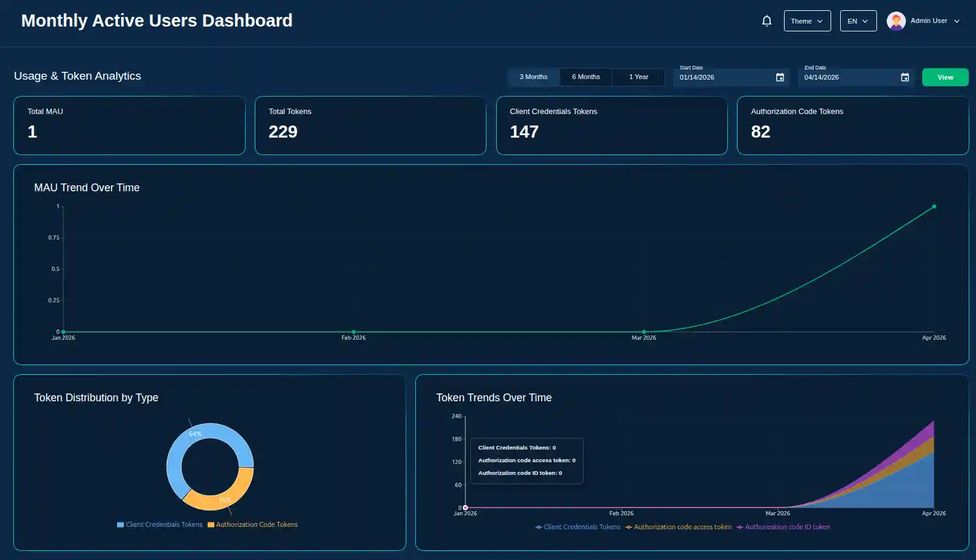The image size is (976, 560).
Task: Switch to the 6 Months range
Action: [585, 77]
